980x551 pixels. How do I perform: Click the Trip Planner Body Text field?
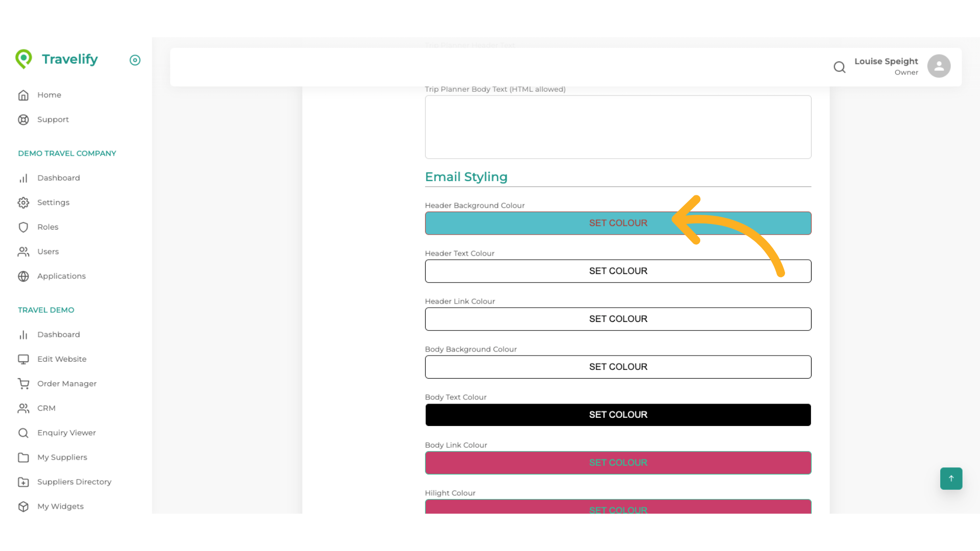point(618,127)
